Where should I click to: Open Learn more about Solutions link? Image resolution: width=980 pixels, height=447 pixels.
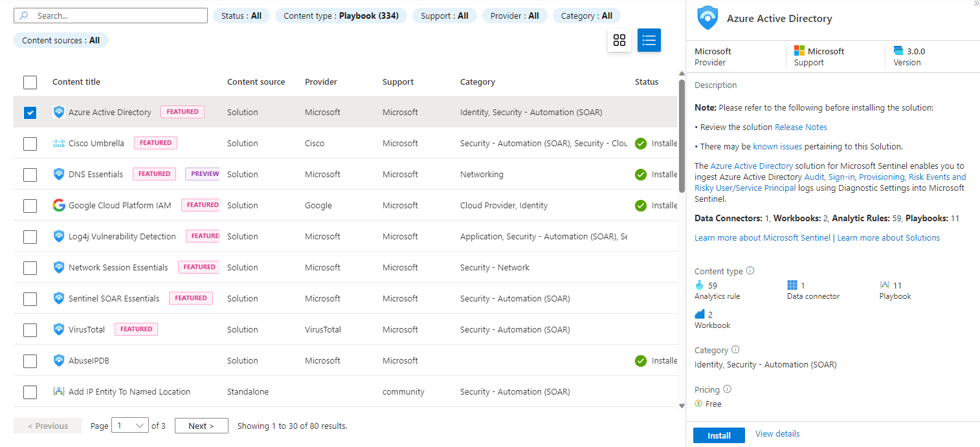[889, 238]
